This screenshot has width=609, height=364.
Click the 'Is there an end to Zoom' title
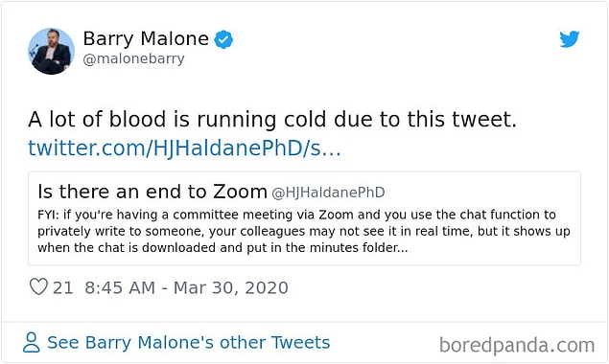pyautogui.click(x=152, y=192)
